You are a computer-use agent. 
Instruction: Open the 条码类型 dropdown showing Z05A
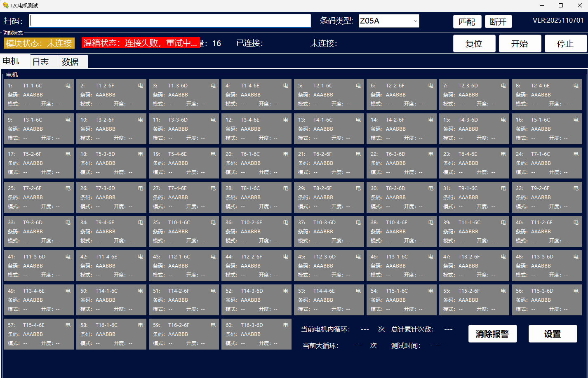click(388, 21)
